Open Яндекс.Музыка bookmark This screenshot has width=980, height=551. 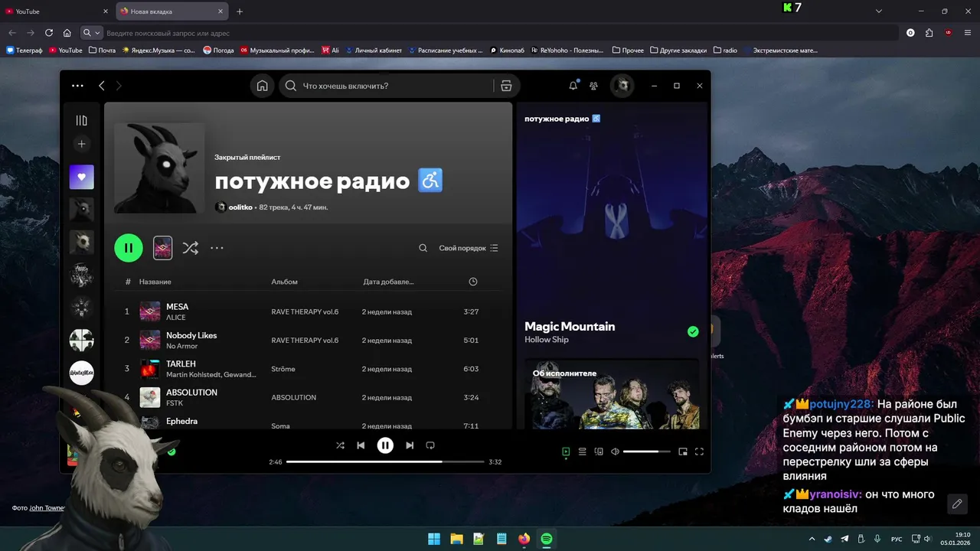tap(158, 51)
